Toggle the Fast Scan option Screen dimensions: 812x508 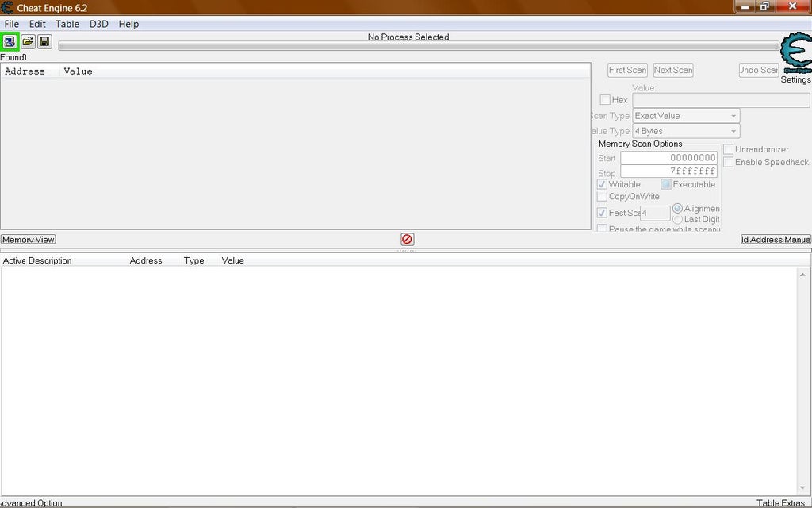pos(602,212)
